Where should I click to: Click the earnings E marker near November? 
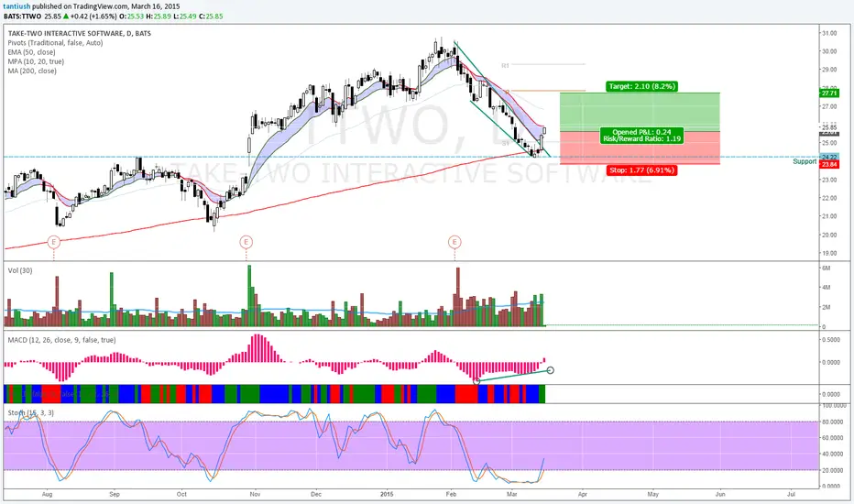(x=246, y=241)
